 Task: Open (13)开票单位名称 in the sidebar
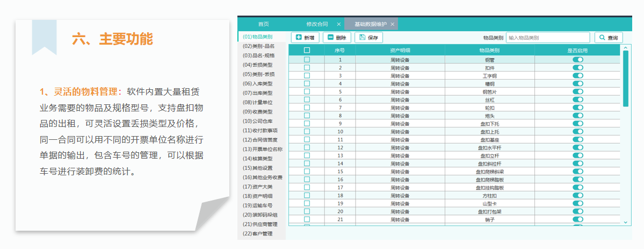point(263,149)
